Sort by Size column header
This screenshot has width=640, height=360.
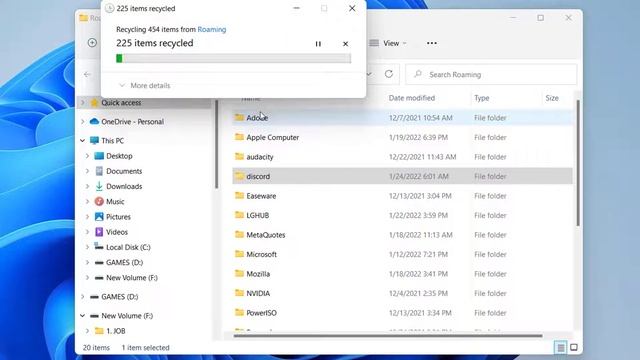[552, 98]
